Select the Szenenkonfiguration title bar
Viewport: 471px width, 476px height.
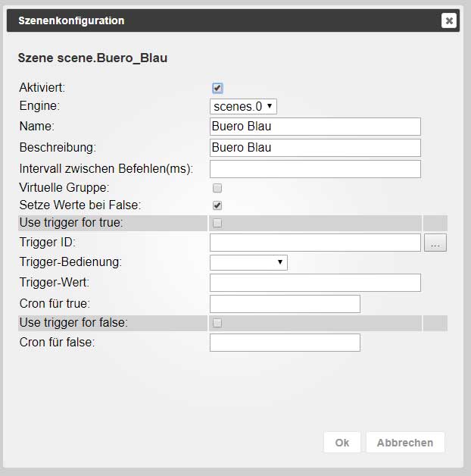(x=233, y=20)
